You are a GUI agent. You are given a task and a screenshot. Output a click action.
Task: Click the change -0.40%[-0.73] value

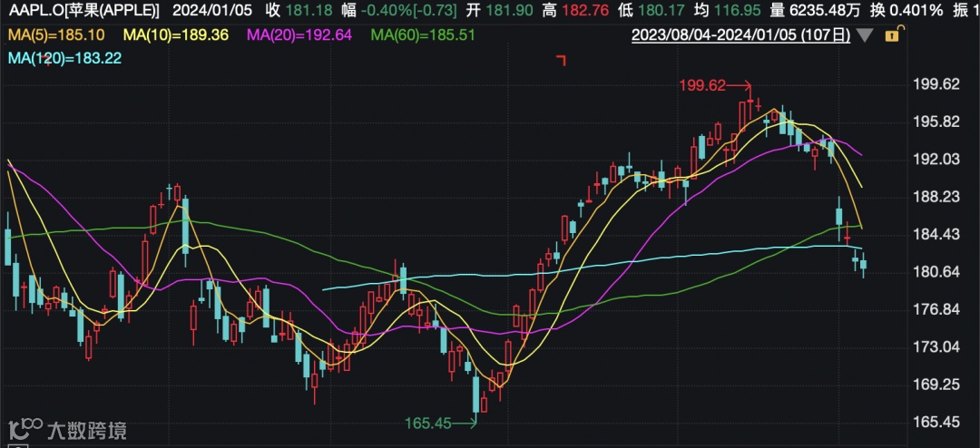[410, 11]
